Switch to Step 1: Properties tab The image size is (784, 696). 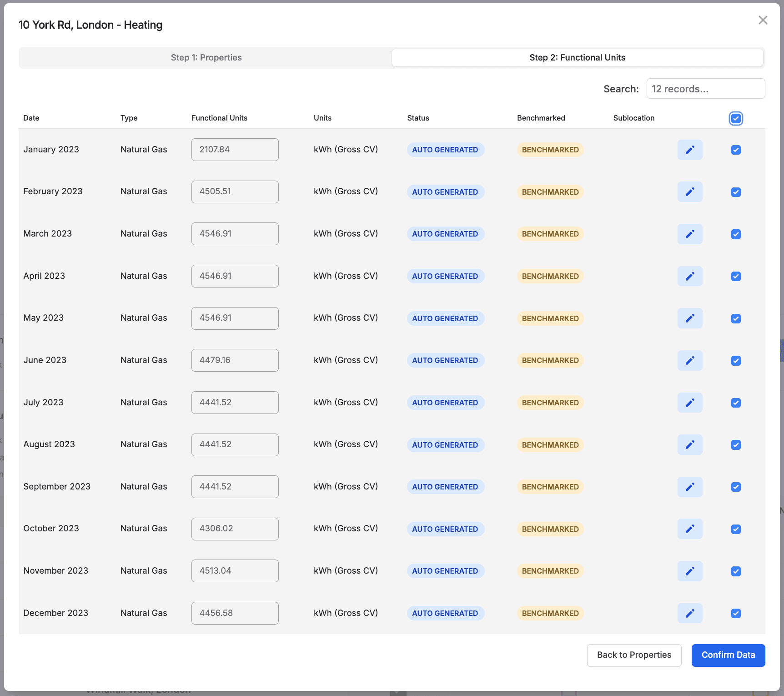point(206,58)
